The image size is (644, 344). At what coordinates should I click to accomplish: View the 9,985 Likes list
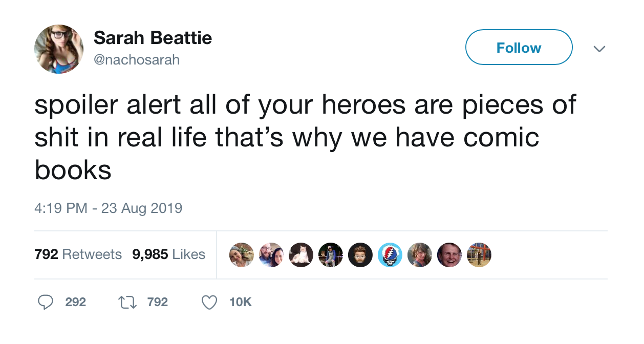pyautogui.click(x=169, y=254)
